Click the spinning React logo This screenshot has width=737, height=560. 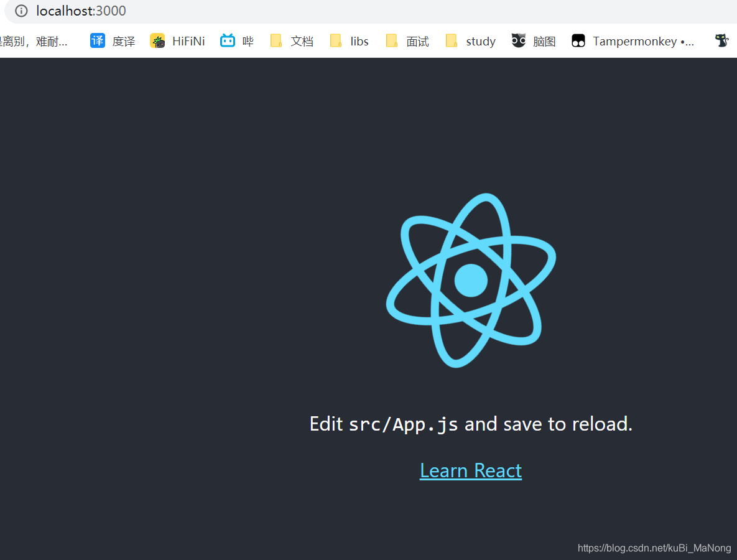click(x=471, y=280)
